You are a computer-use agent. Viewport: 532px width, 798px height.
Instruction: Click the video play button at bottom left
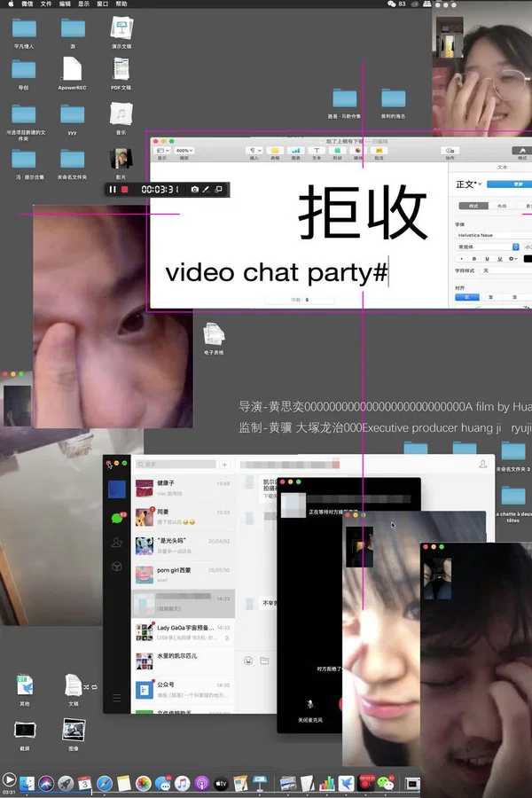pyautogui.click(x=9, y=779)
